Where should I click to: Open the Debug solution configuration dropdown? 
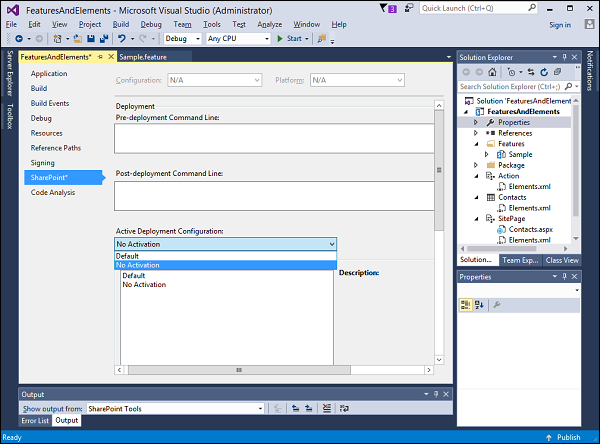[181, 39]
